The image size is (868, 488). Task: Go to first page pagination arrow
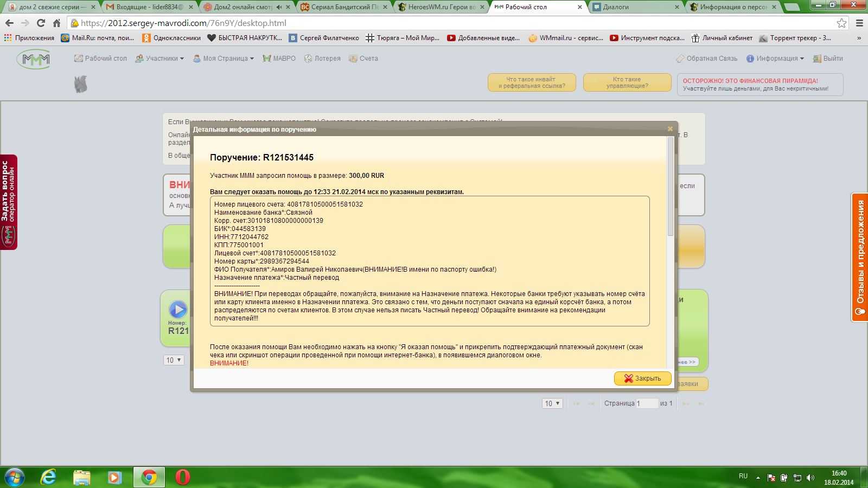coord(576,403)
